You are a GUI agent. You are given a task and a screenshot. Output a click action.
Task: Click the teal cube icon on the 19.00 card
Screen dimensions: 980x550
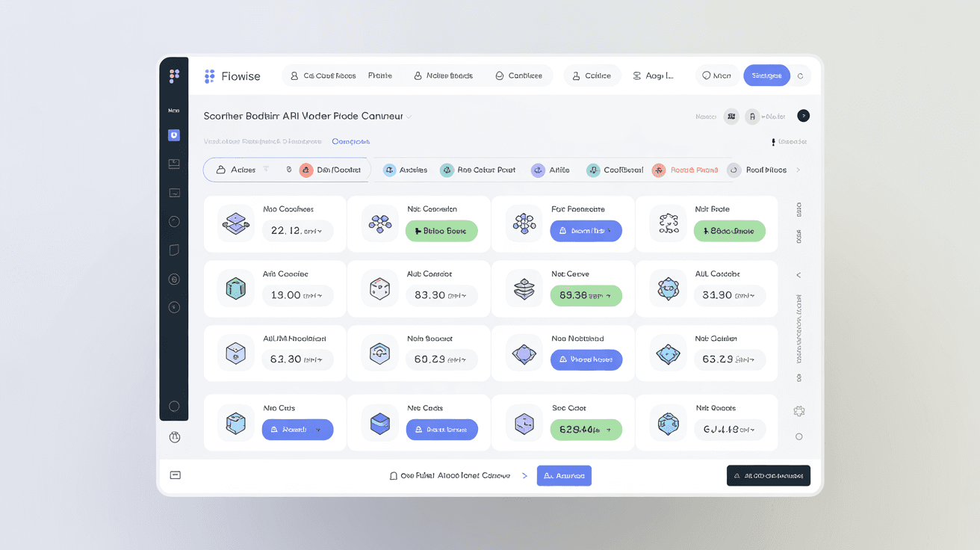[235, 288]
